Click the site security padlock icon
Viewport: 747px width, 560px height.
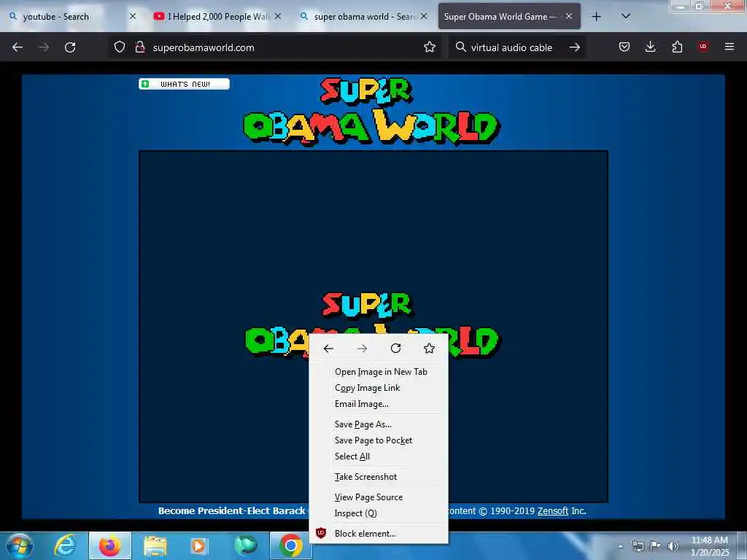[x=139, y=47]
